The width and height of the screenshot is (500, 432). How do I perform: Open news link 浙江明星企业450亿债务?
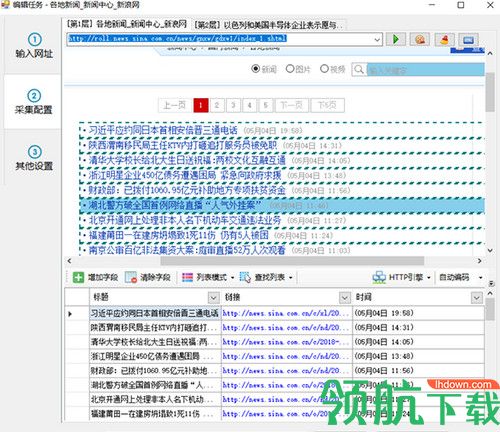coord(185,175)
